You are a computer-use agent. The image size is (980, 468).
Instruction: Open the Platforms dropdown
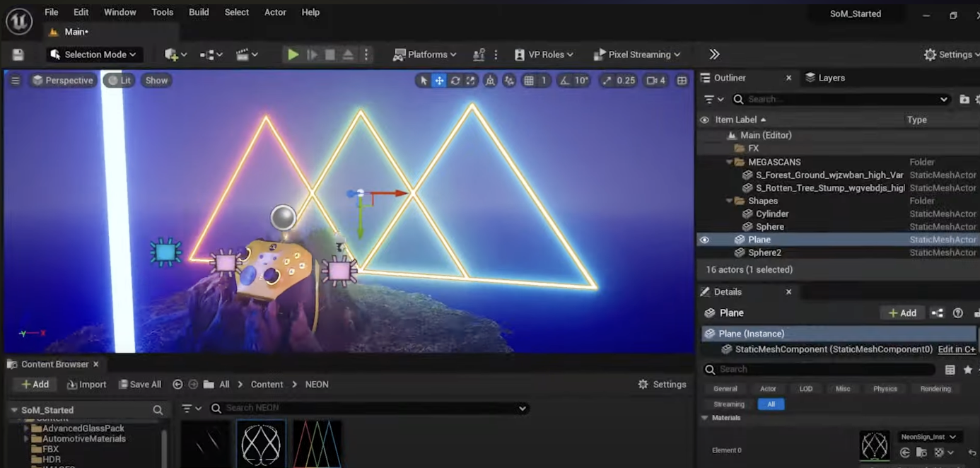click(425, 54)
